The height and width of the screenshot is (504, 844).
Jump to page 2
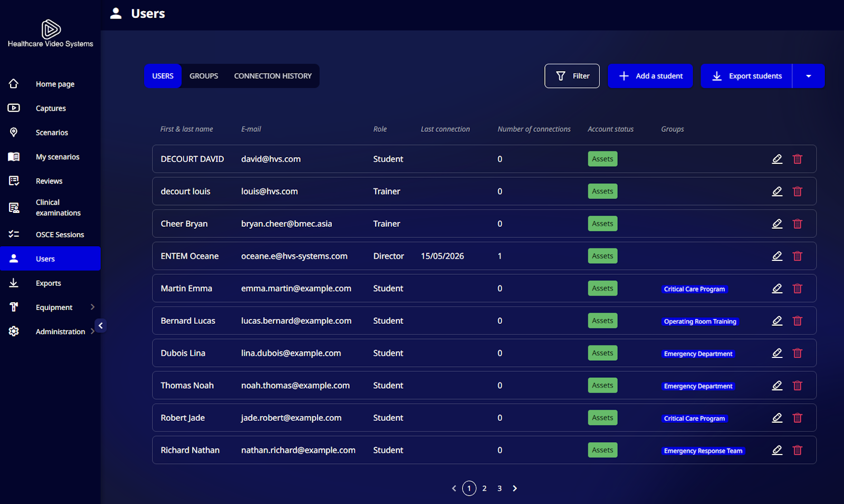[484, 489]
